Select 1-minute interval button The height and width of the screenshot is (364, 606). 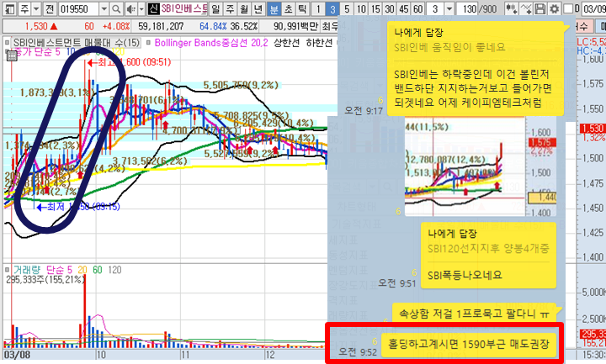(x=318, y=8)
